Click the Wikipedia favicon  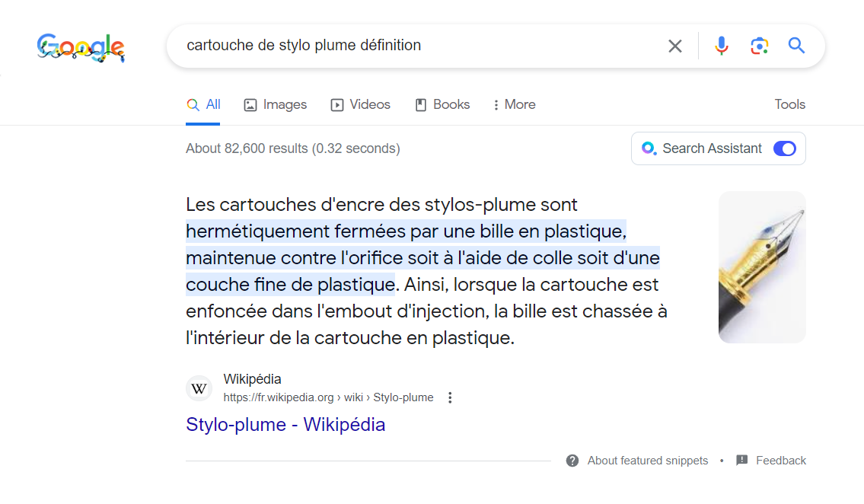pos(199,388)
